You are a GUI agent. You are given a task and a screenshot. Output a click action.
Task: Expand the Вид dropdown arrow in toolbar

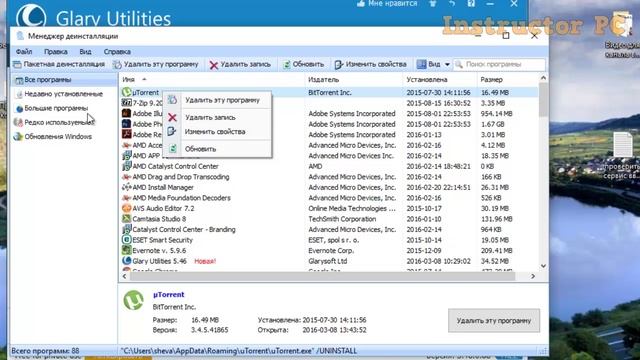click(447, 64)
